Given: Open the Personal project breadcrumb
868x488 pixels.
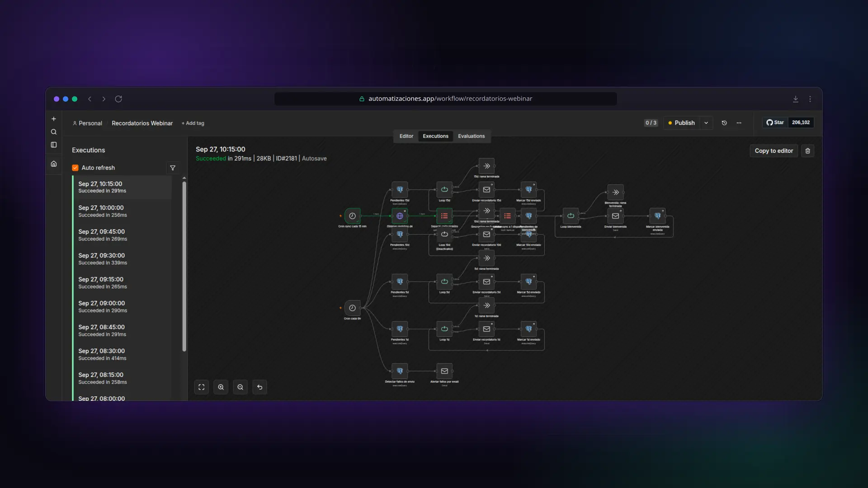Looking at the screenshot, I should 88,123.
